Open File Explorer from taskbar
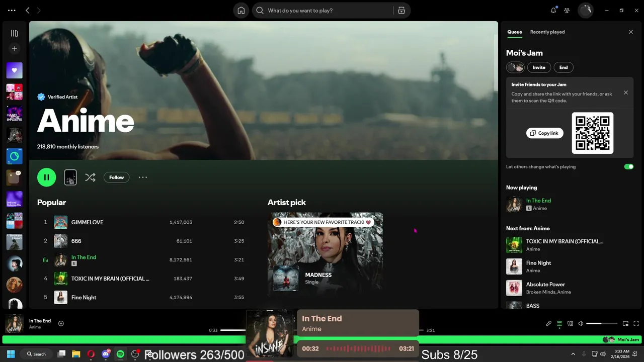This screenshot has height=362, width=644. [76, 354]
